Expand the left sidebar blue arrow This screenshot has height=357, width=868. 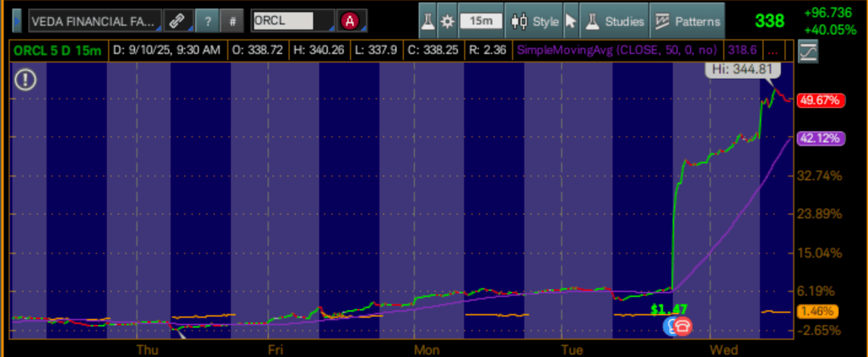tap(17, 21)
